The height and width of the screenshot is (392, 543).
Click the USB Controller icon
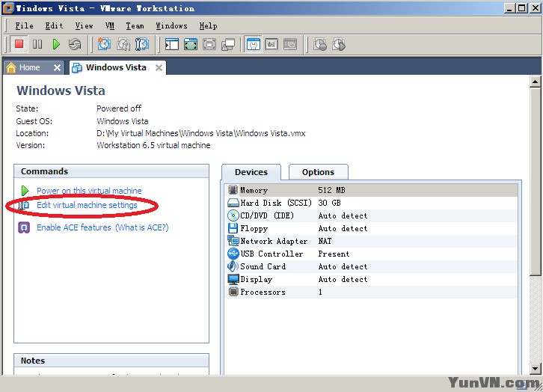(x=233, y=254)
